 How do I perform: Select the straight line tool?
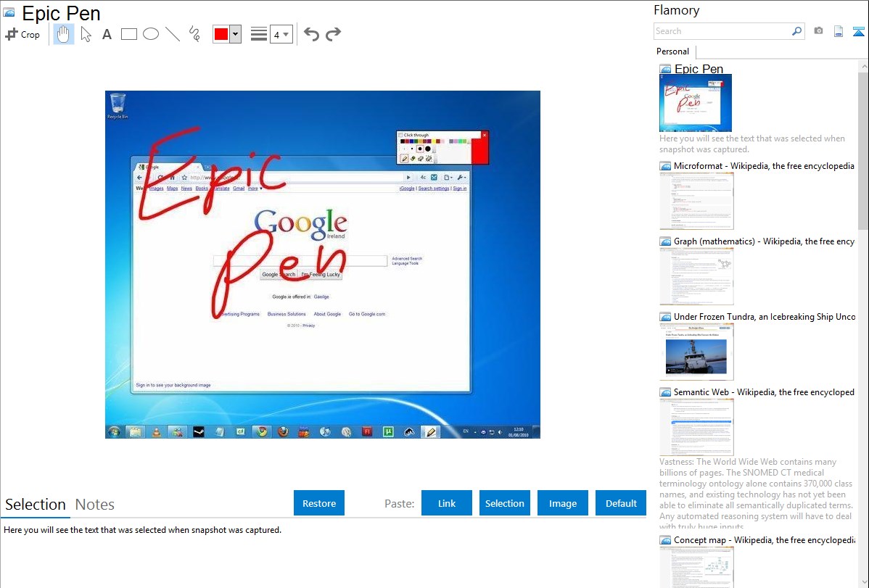click(x=173, y=34)
